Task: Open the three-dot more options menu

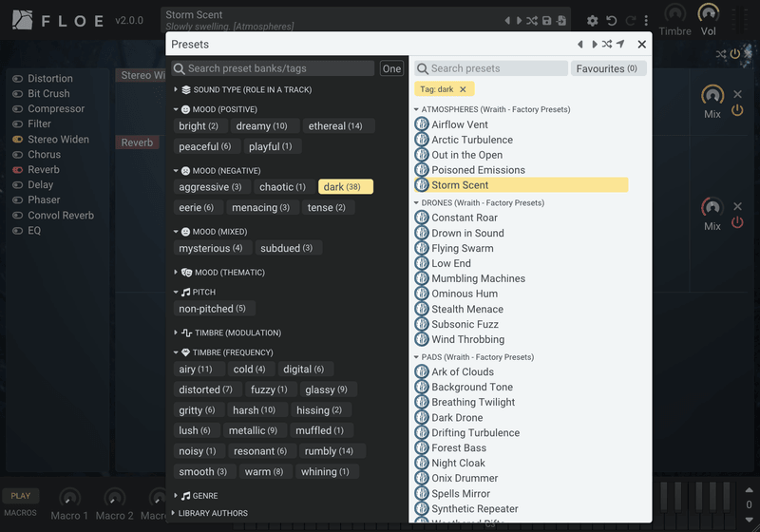Action: click(x=646, y=21)
